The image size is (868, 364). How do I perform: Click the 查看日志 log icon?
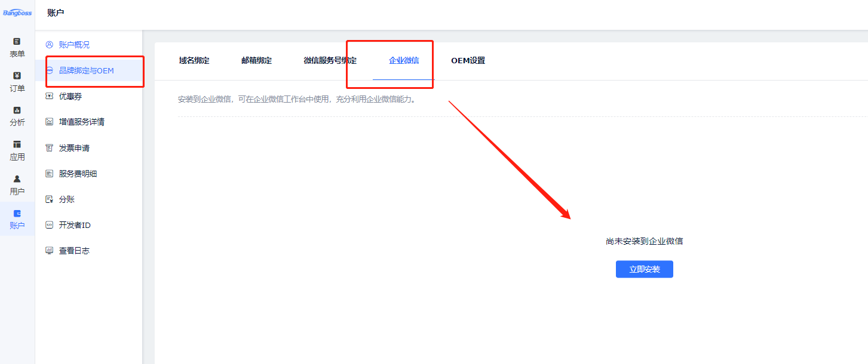[x=50, y=251]
